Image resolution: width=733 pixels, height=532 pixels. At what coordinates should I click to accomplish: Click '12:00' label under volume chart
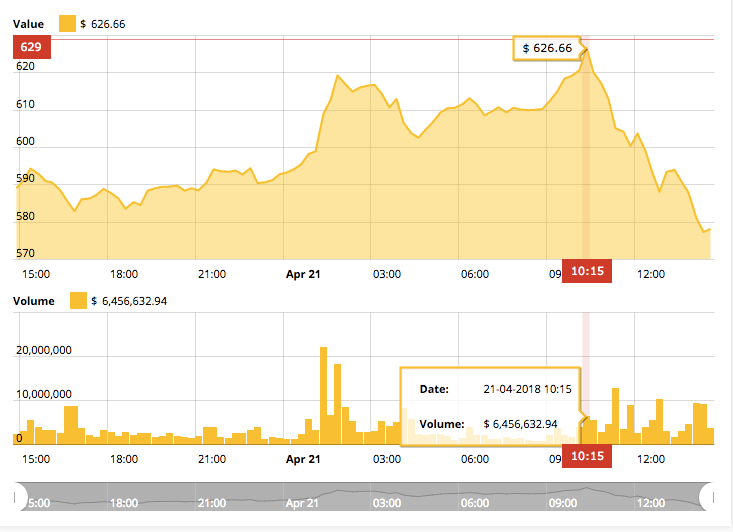(651, 459)
